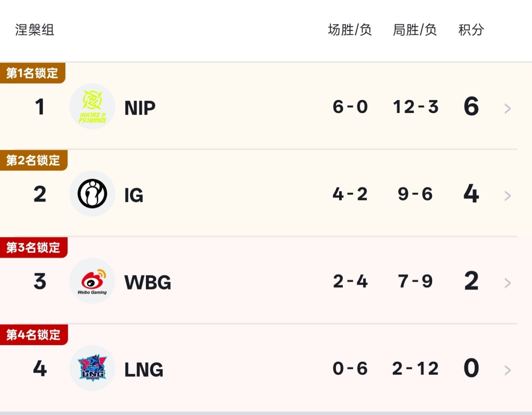Click the Weibo Gaming logo

point(92,281)
